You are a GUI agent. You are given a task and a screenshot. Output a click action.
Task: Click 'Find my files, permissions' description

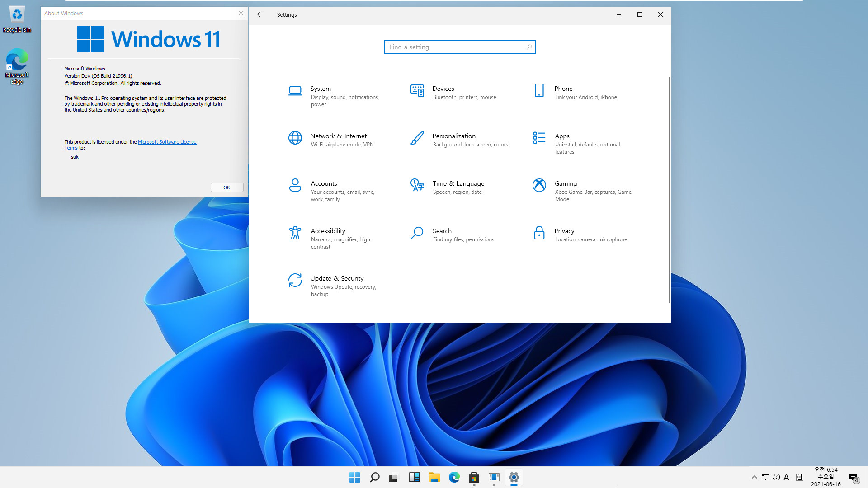click(463, 239)
